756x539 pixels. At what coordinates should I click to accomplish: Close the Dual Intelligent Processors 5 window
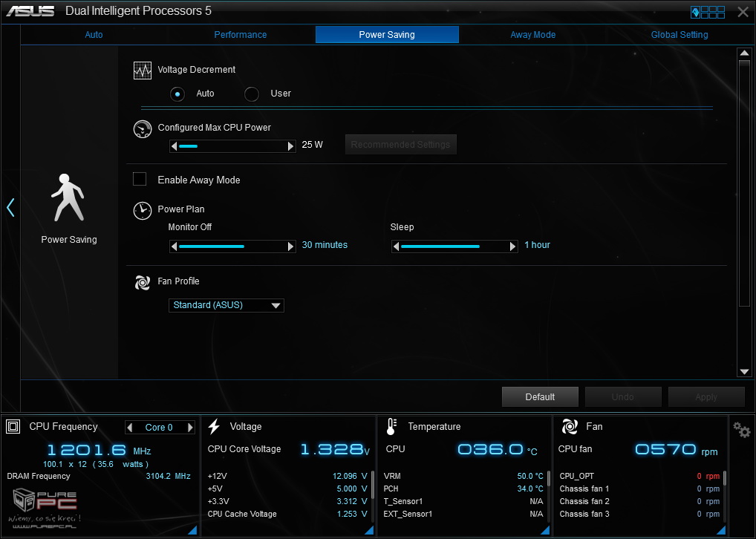coord(743,12)
